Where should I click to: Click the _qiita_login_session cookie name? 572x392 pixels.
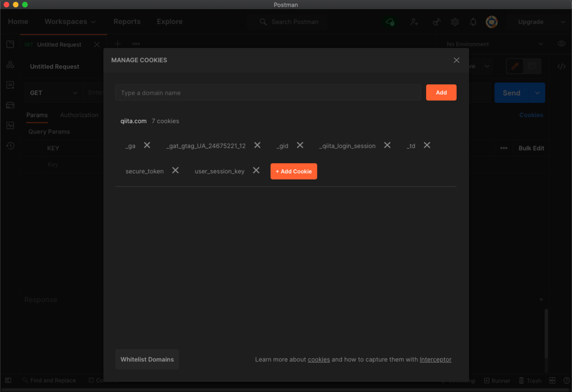coord(347,146)
